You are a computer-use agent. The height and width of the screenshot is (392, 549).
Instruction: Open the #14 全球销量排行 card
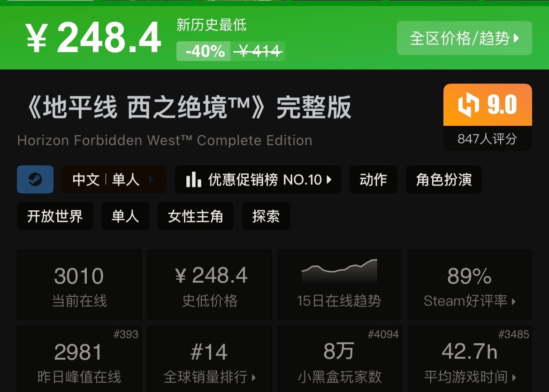click(210, 359)
